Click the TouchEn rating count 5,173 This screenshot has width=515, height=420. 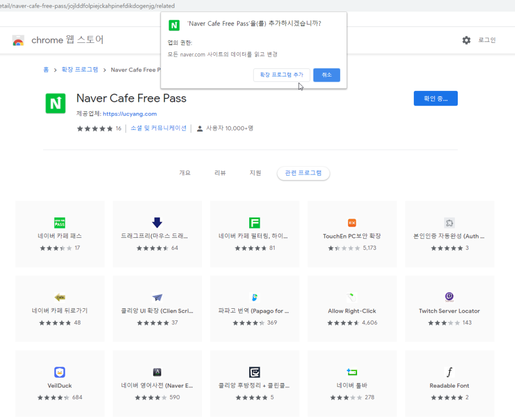370,248
